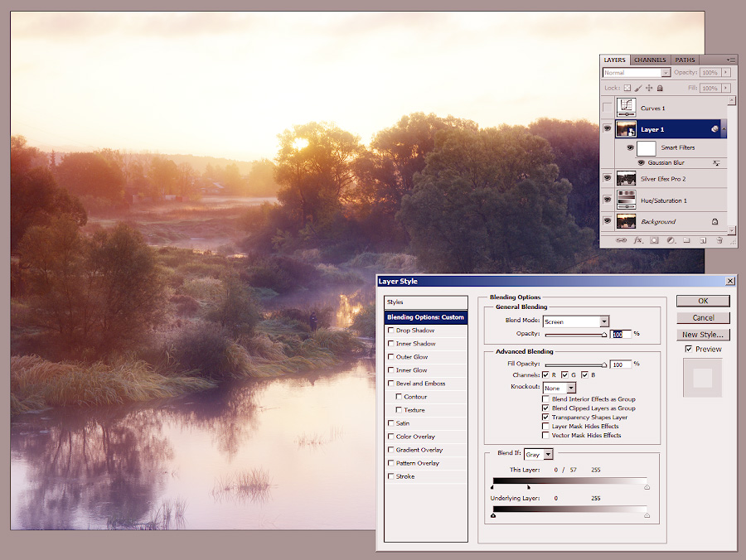Add a layer mask with the mask icon
Screen dimensions: 746x560
(654, 240)
